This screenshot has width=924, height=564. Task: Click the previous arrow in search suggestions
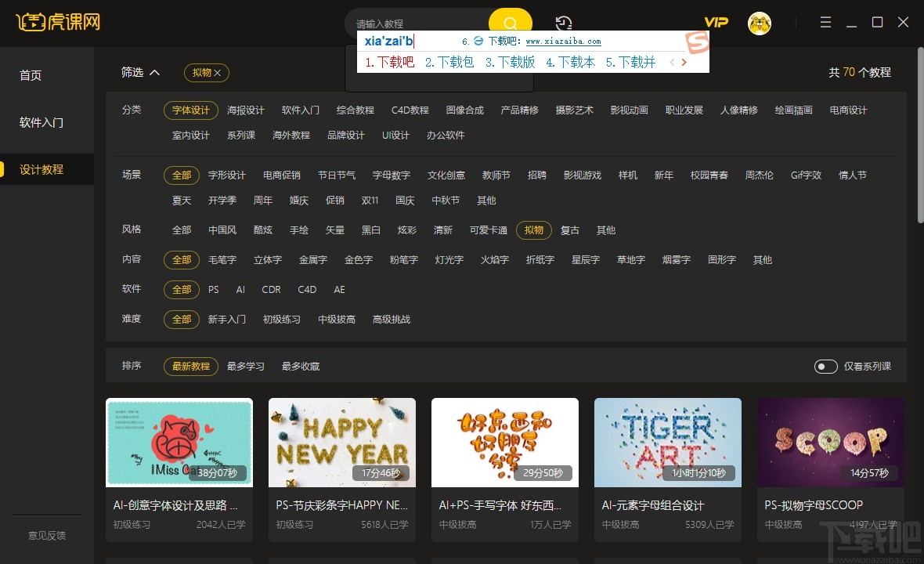(672, 61)
